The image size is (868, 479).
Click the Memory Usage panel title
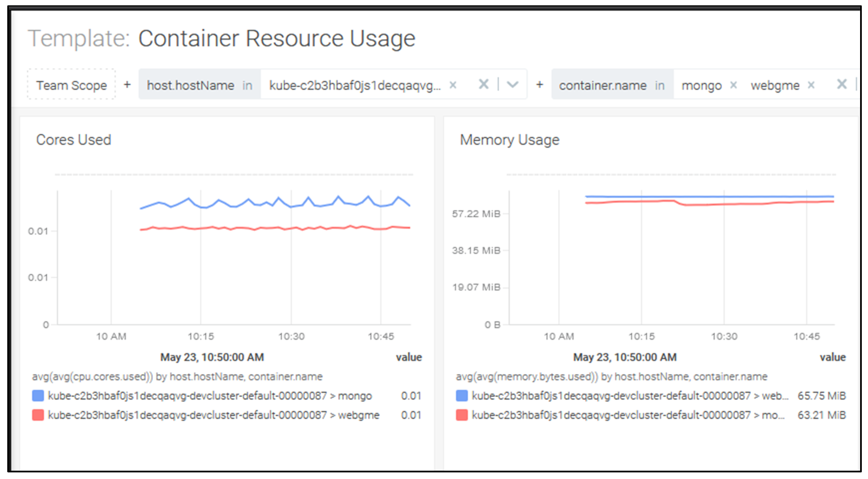(x=510, y=140)
